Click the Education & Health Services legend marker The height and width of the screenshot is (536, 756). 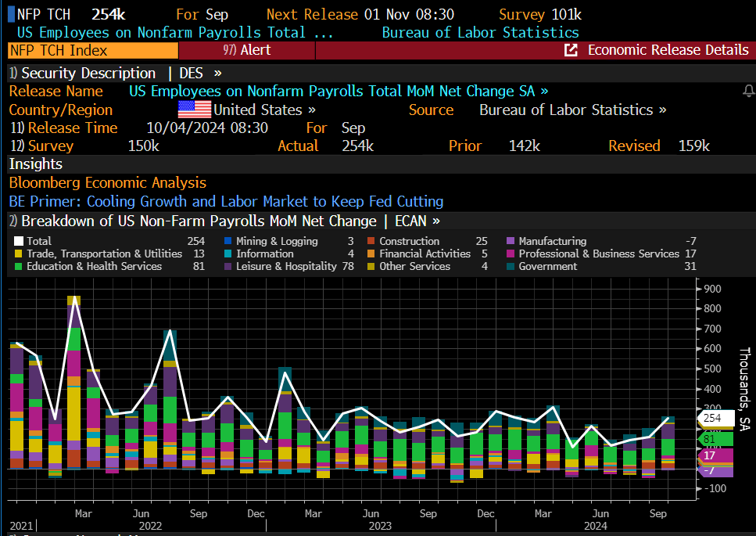19,266
